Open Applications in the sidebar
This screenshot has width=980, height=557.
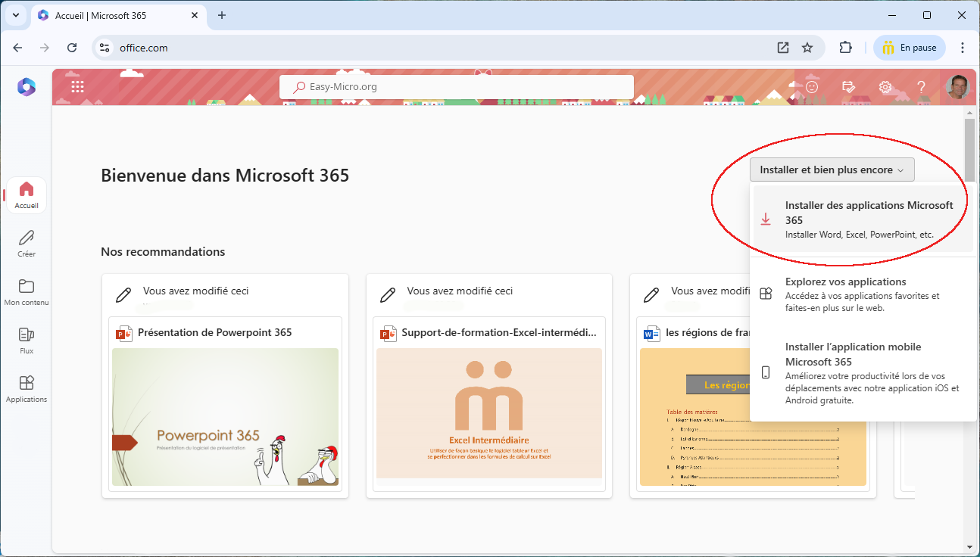coord(27,388)
